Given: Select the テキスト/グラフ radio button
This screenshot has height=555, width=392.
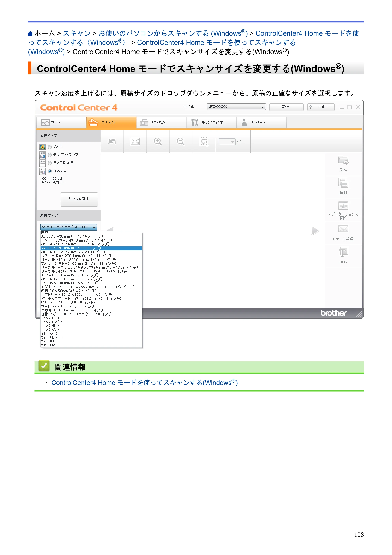Looking at the screenshot, I should click(50, 155).
